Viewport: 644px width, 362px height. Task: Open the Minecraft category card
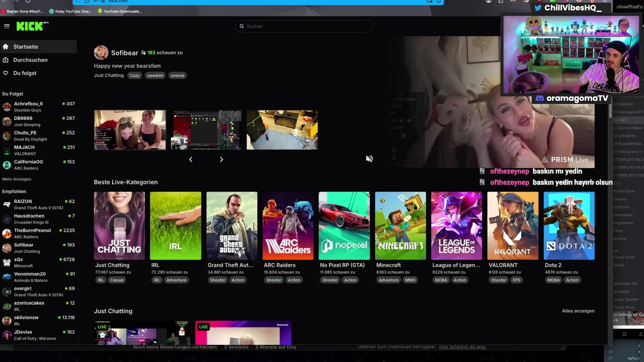point(400,226)
